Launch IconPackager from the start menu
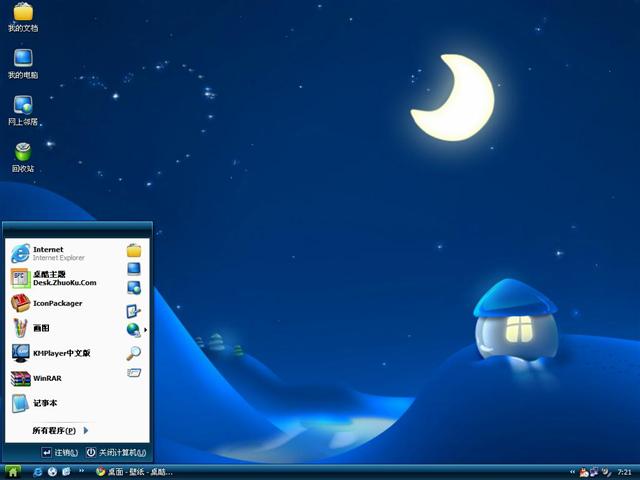This screenshot has height=480, width=640. point(47,303)
